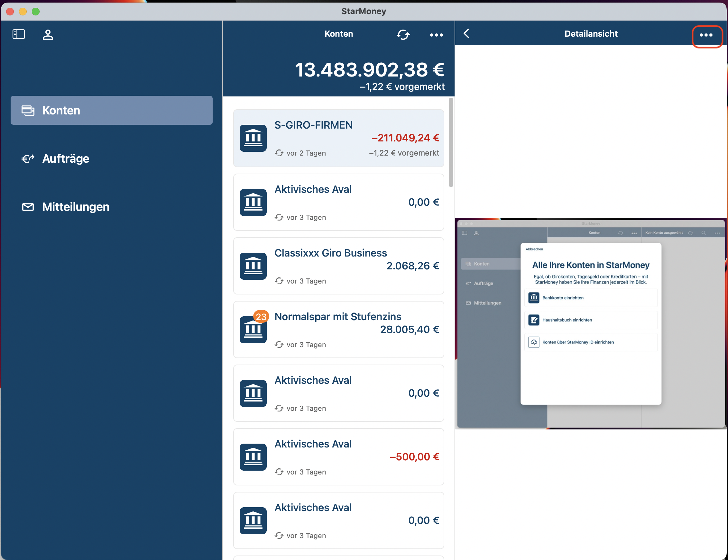Click the S-GIRO-FIRMEN bank icon
This screenshot has width=728, height=560.
(253, 138)
